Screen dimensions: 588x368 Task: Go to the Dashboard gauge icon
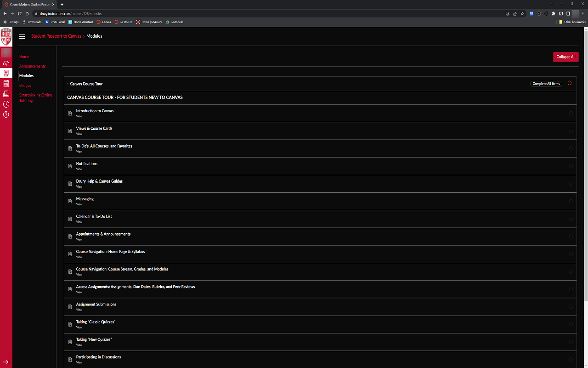click(6, 63)
